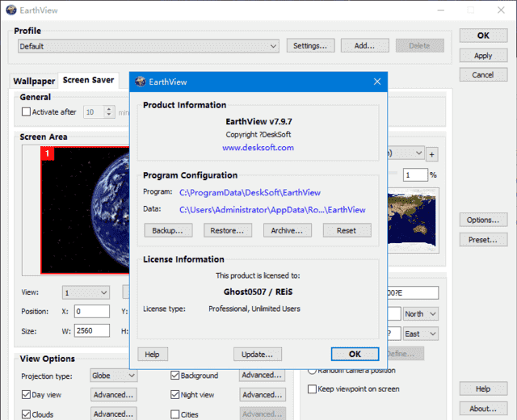Click the main window Help button
The height and width of the screenshot is (420, 517).
tap(483, 388)
